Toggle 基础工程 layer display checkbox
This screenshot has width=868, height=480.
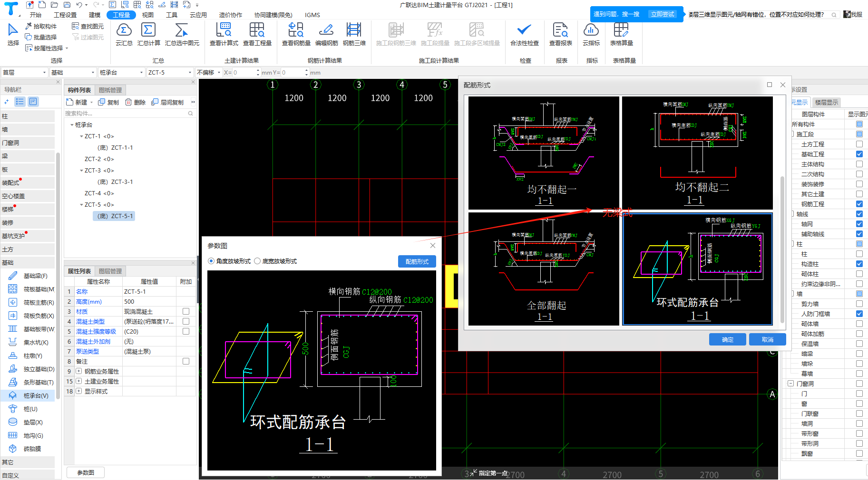(859, 154)
